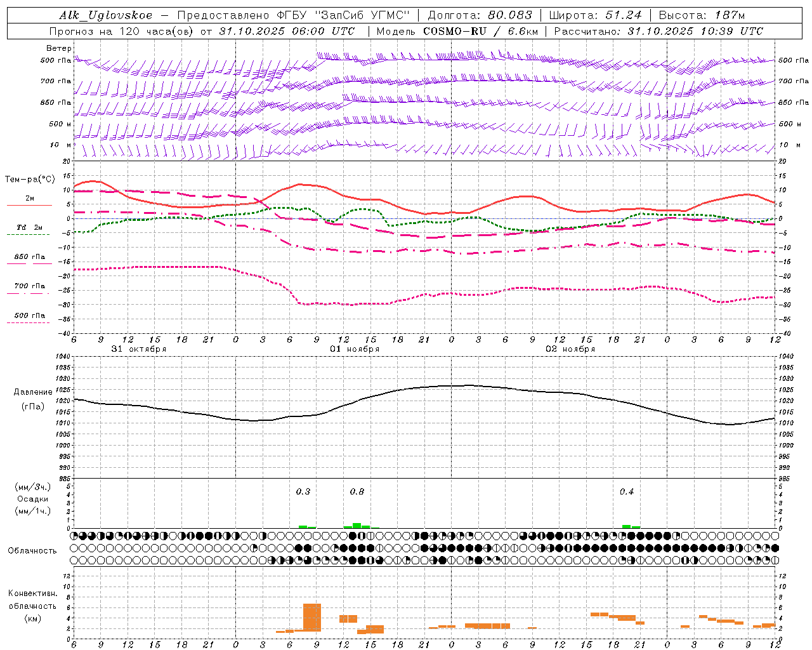
Task: Click the green precipitation bar below 0.4
Action: click(x=627, y=527)
